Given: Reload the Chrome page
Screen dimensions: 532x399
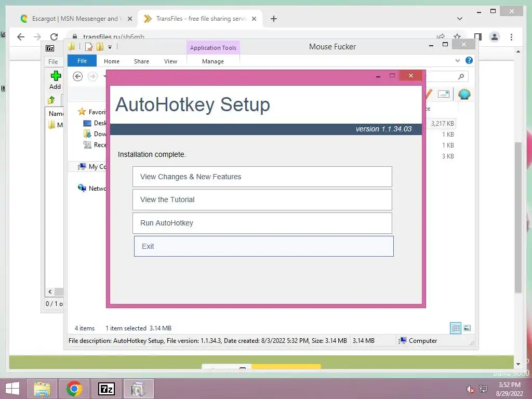Looking at the screenshot, I should pos(54,37).
